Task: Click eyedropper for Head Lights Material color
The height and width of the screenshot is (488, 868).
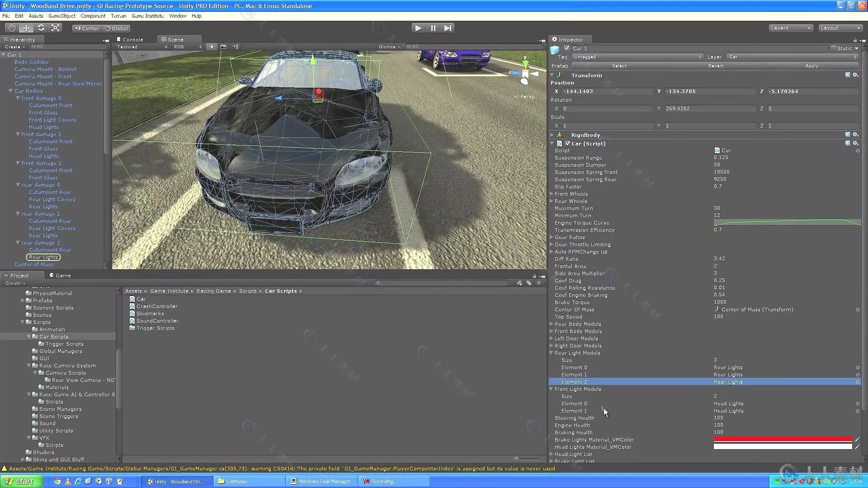Action: click(857, 446)
